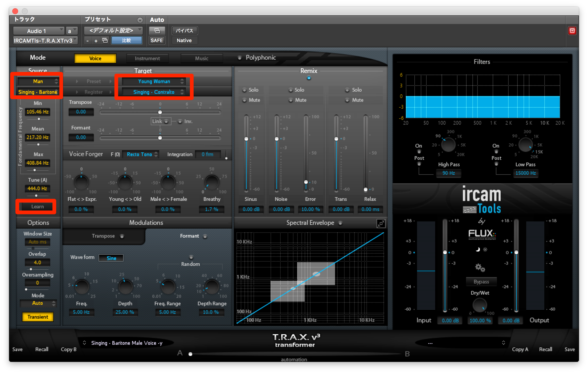
Task: Toggle the Polyphonic indicator
Action: click(x=239, y=58)
